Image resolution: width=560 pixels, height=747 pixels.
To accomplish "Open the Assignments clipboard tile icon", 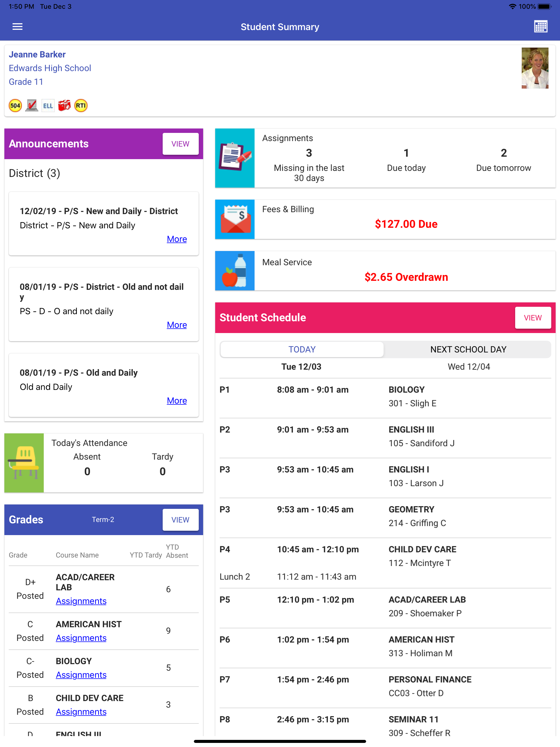I will (x=235, y=158).
